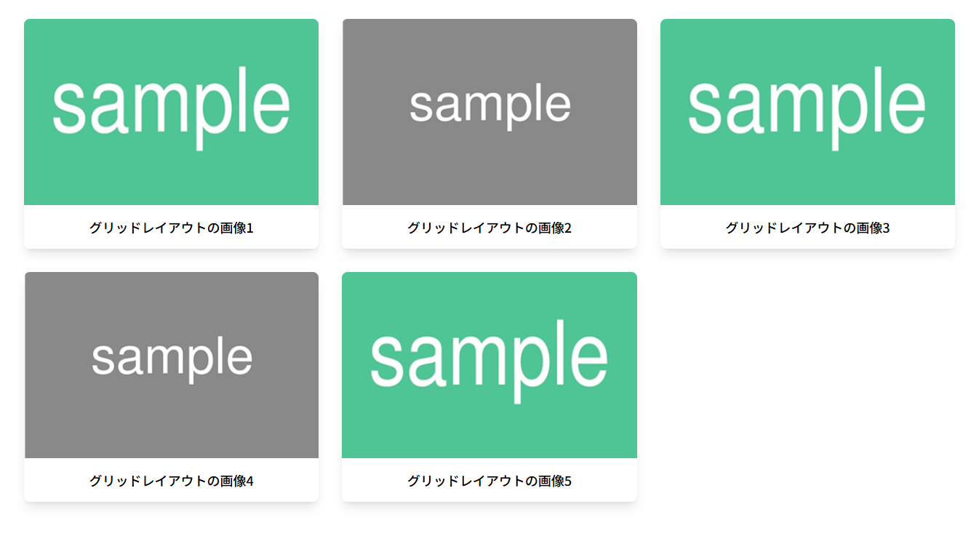Click the number 3 in the third caption

pos(886,228)
